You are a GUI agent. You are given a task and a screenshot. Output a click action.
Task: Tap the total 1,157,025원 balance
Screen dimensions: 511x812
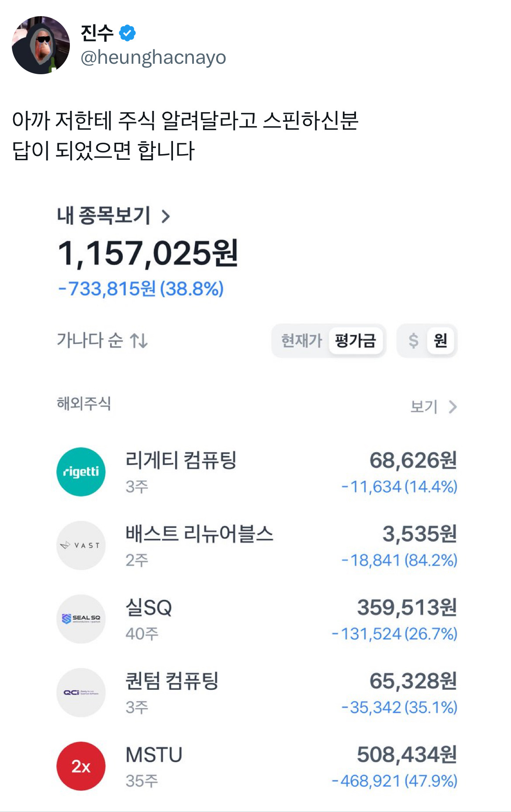pos(148,253)
